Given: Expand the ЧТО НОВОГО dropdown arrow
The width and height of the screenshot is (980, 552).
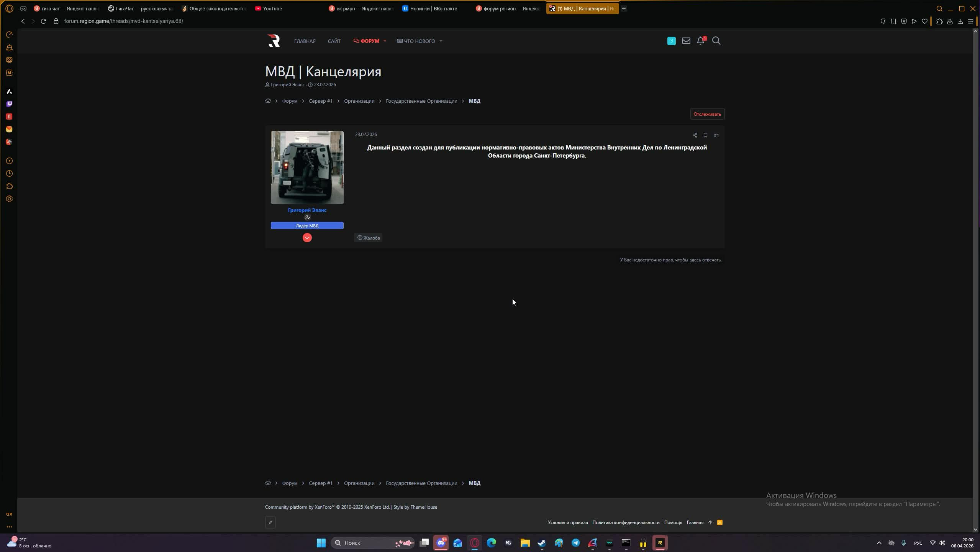Looking at the screenshot, I should pyautogui.click(x=441, y=41).
